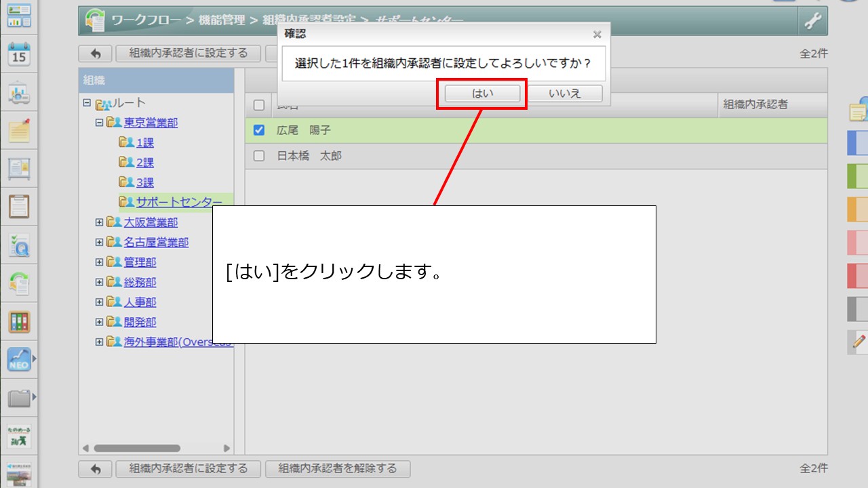
Task: Open the pinned yellow memo pad icon
Action: 19,130
